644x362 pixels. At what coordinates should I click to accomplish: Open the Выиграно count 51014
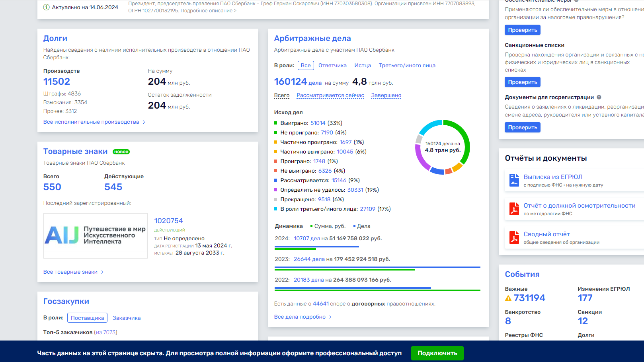(x=318, y=123)
